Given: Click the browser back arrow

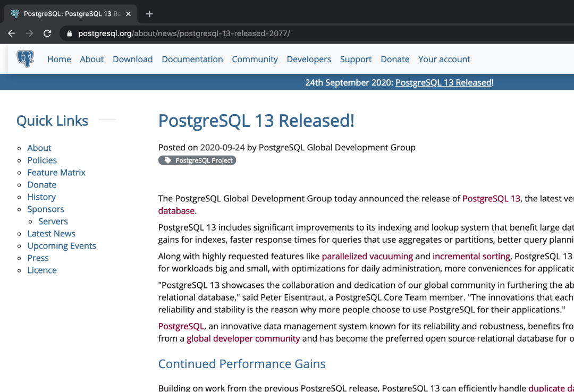Looking at the screenshot, I should 12,33.
